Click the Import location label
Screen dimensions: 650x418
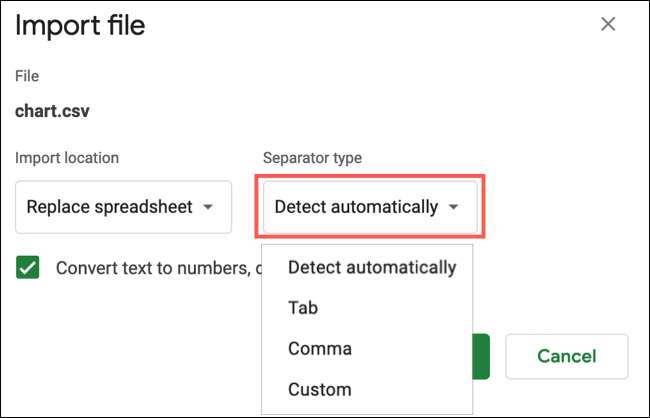click(66, 157)
